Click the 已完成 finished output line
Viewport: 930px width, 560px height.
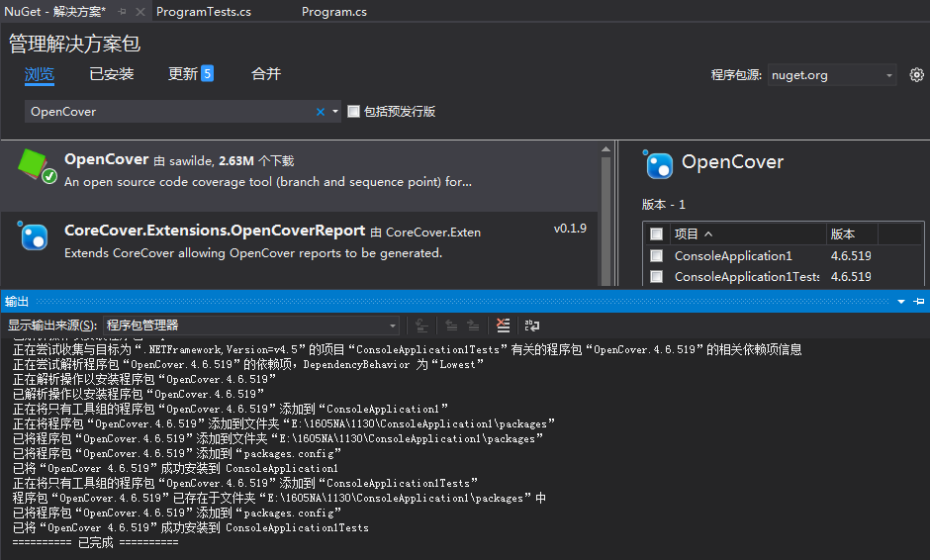click(x=96, y=542)
